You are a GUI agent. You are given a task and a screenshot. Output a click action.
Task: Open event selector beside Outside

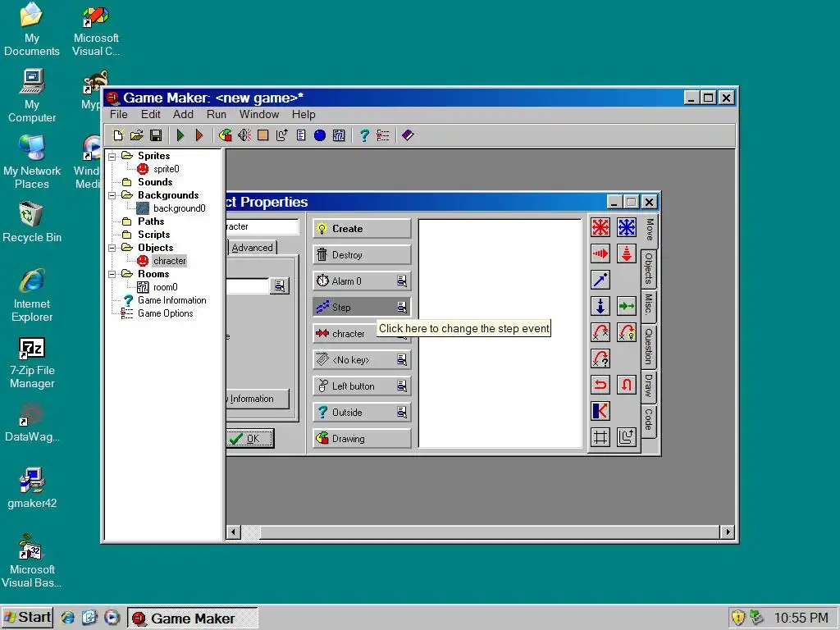pos(402,412)
